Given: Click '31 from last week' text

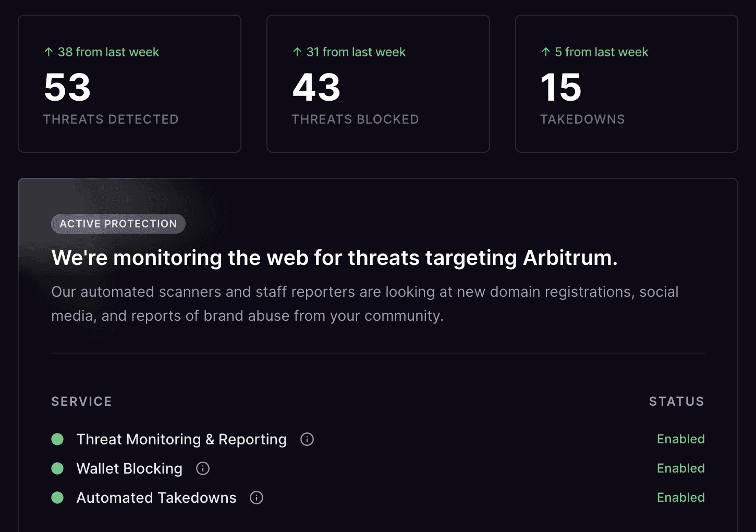Looking at the screenshot, I should point(356,52).
